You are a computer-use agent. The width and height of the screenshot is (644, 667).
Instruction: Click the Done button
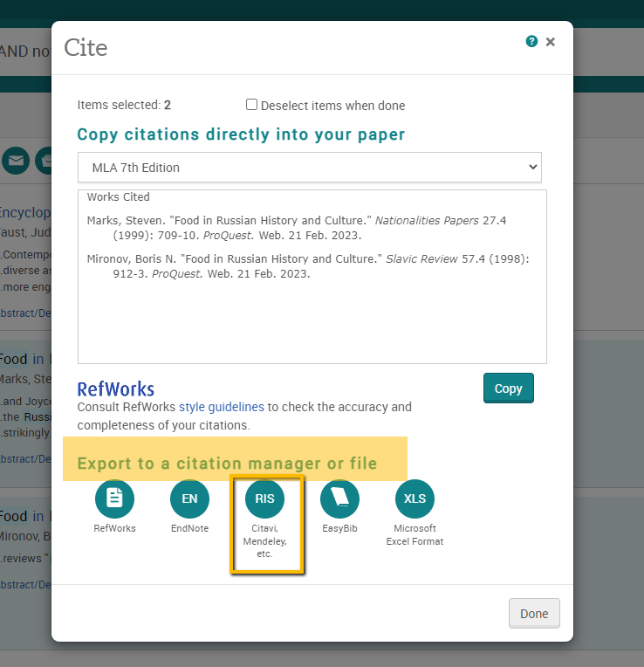[534, 614]
